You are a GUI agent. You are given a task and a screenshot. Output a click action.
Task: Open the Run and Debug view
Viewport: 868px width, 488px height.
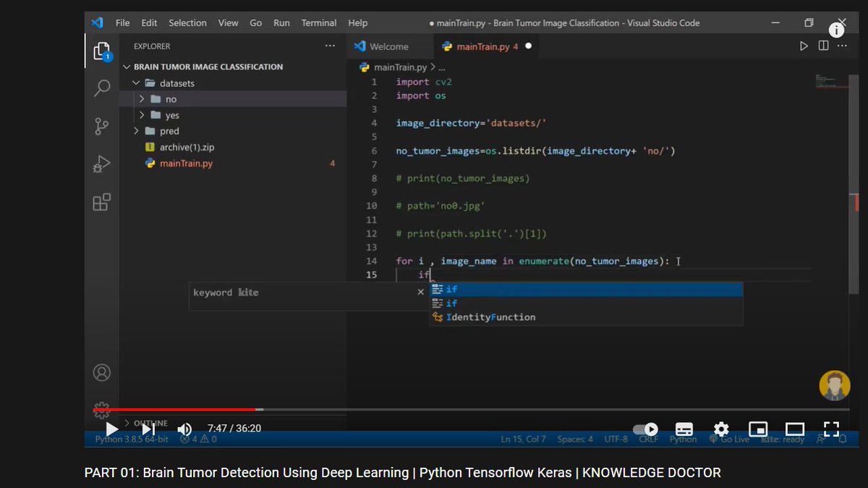101,164
